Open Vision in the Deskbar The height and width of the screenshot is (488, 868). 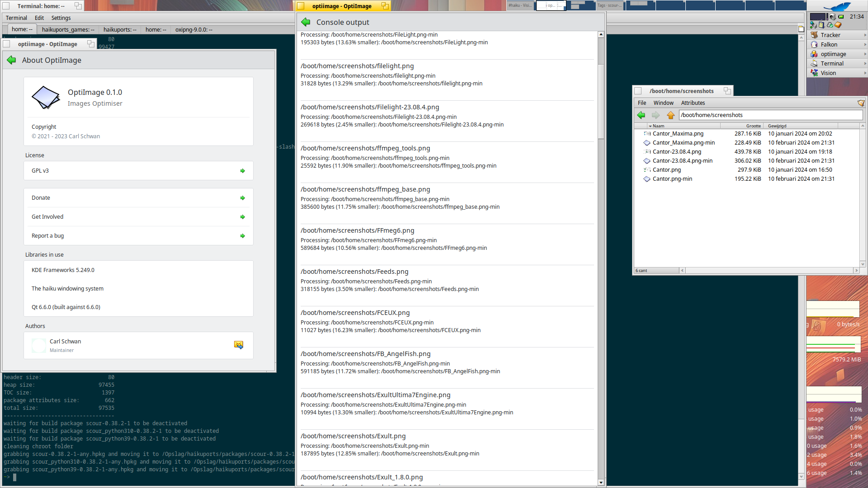pyautogui.click(x=837, y=73)
